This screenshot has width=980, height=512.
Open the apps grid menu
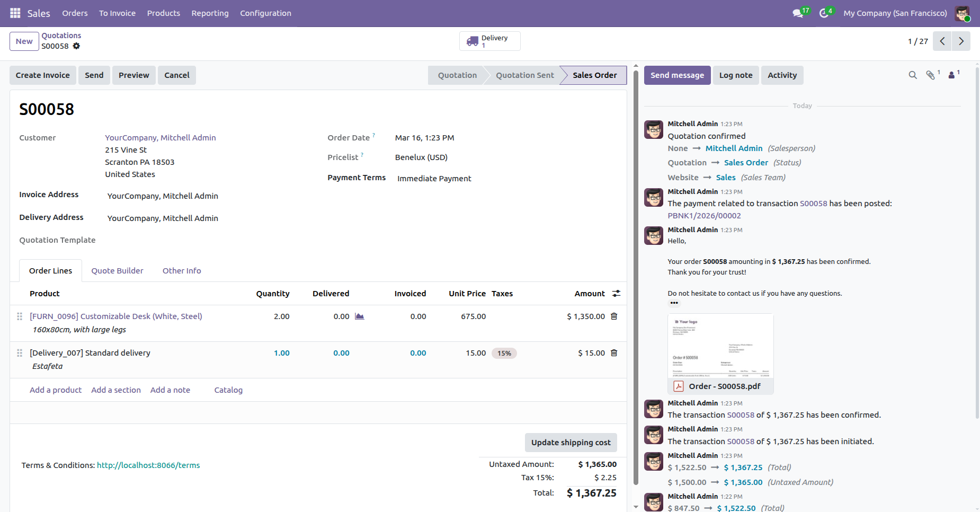[15, 13]
